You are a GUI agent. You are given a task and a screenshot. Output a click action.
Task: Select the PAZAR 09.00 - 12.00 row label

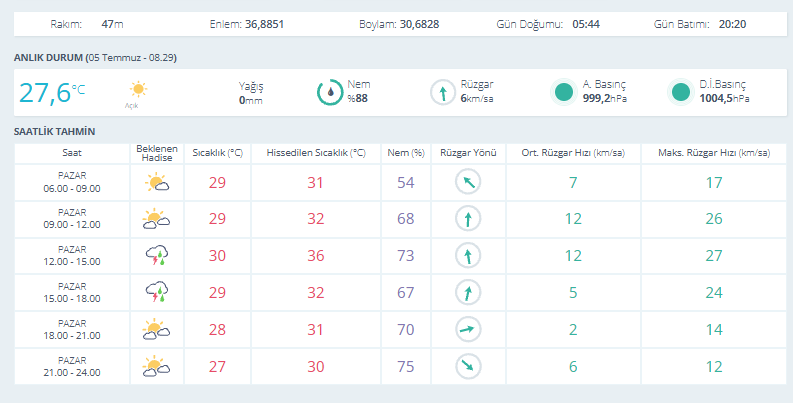coord(72,218)
